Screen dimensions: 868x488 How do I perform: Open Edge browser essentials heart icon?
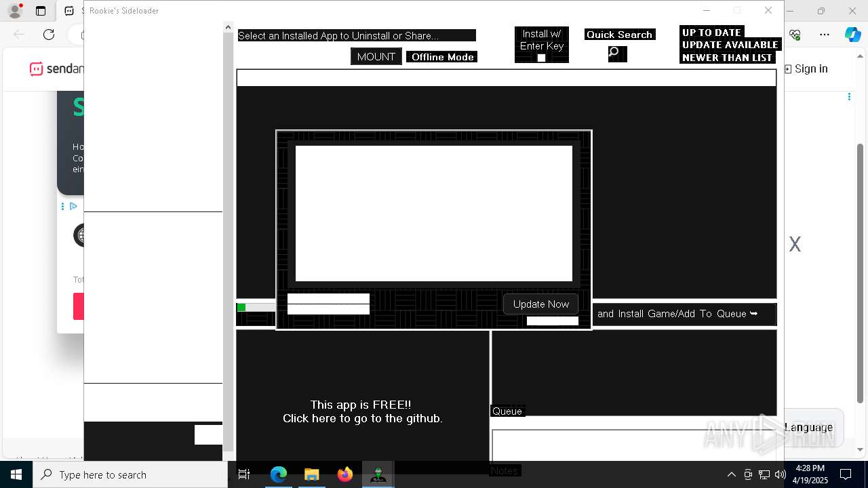point(795,35)
